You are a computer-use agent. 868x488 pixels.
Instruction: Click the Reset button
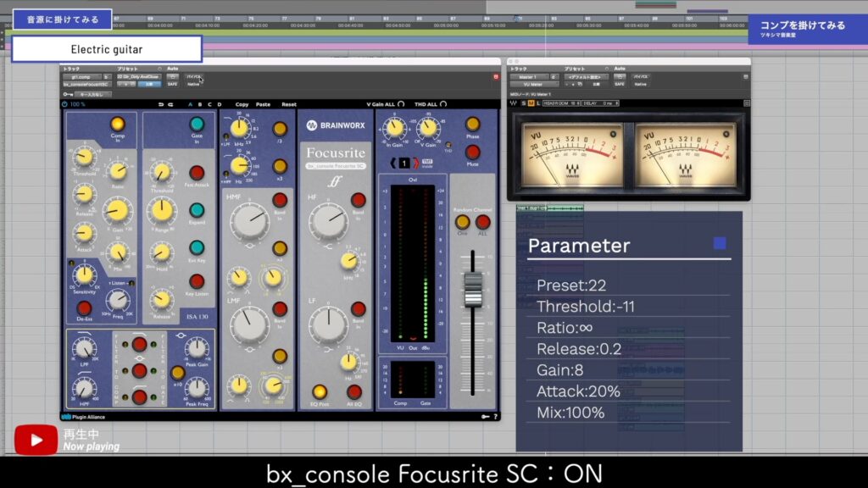click(289, 104)
